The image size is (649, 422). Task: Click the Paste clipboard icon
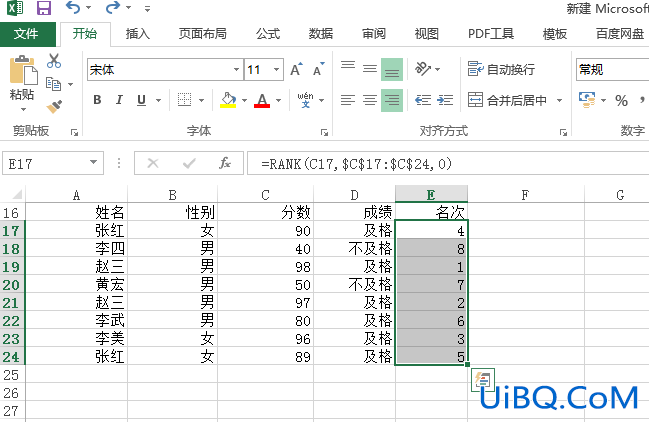pos(24,70)
